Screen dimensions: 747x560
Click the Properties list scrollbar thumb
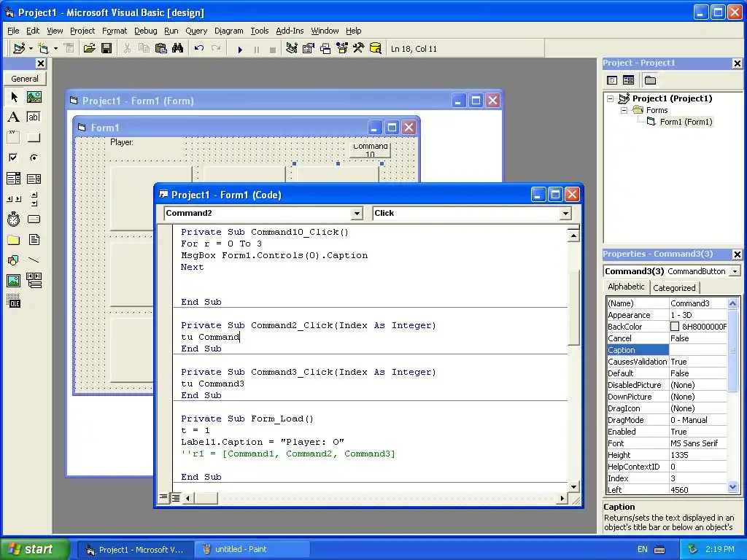coord(732,350)
